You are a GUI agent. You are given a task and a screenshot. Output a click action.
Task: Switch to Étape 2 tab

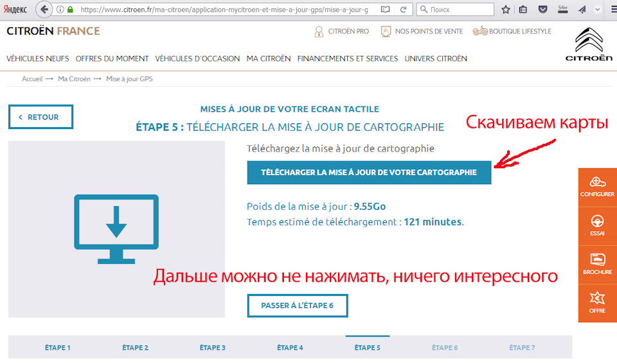point(135,347)
